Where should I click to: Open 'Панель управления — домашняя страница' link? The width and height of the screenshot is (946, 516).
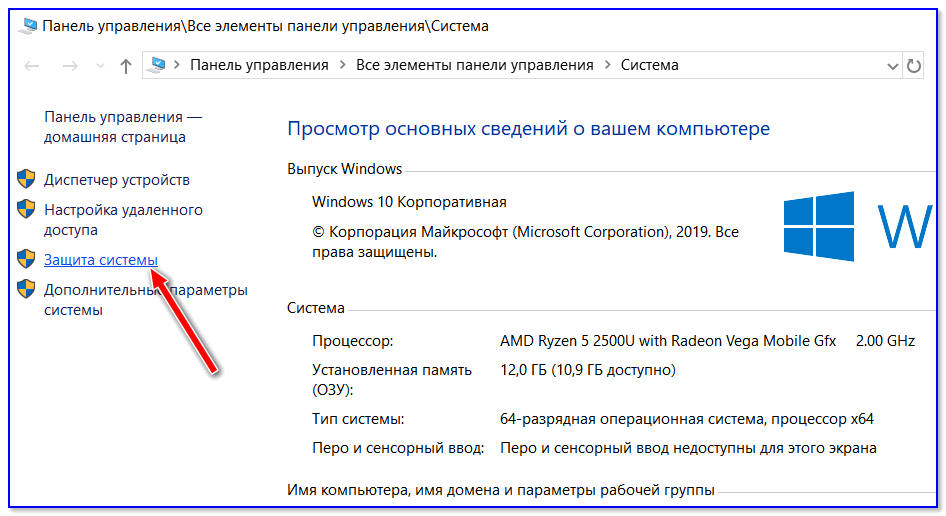point(115,127)
